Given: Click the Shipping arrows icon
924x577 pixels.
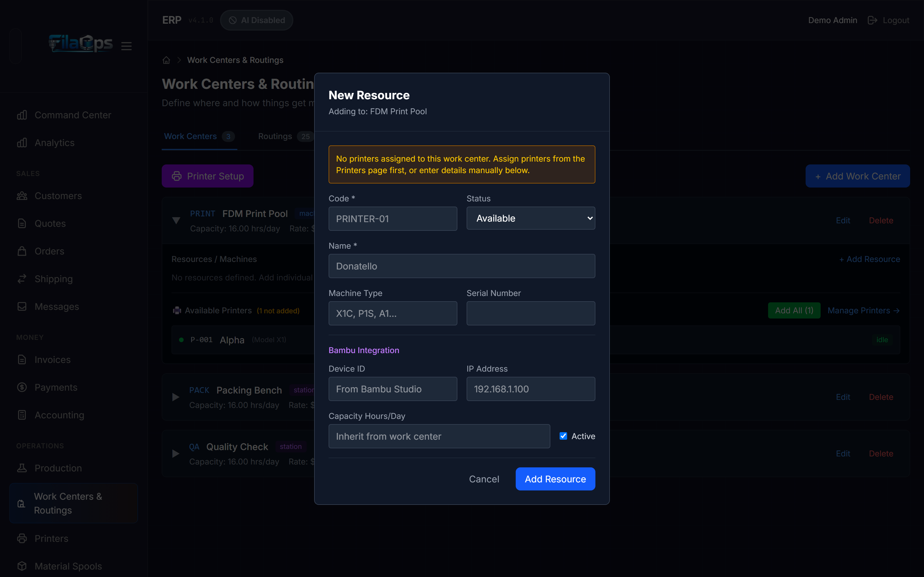Looking at the screenshot, I should click(22, 279).
